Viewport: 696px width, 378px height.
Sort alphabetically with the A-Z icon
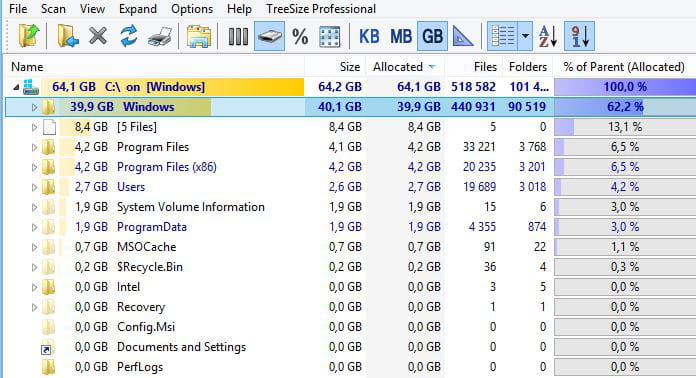click(x=547, y=36)
